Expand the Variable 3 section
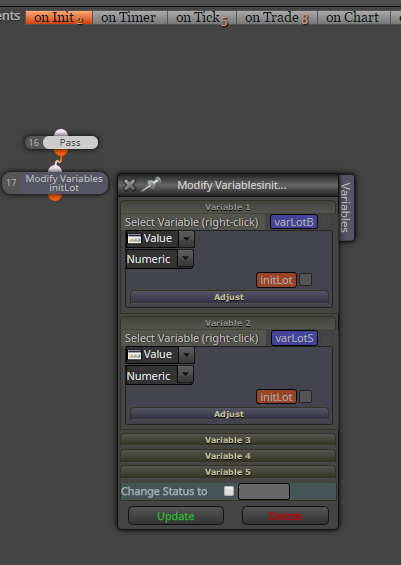Screen dimensions: 401x565 228,440
